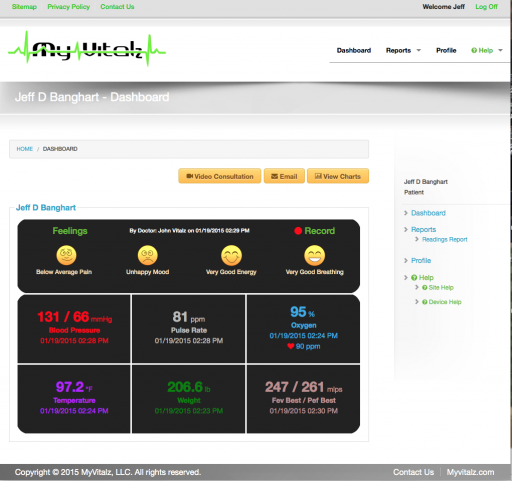512x481 pixels.
Task: Click the 'Jeff D Banghart' panel title
Action: [x=46, y=207]
